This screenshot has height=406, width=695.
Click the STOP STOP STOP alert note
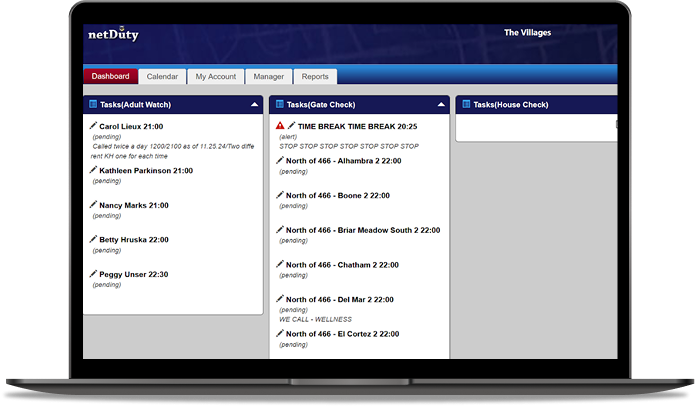coord(349,146)
